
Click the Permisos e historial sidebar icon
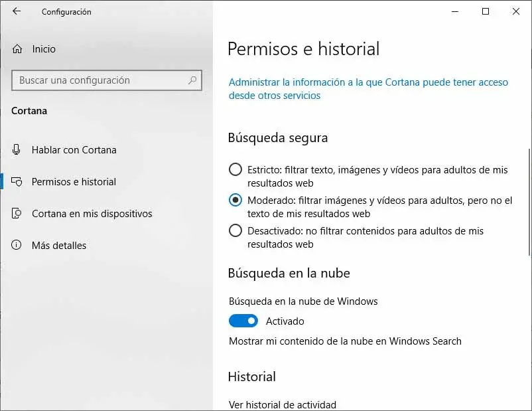pyautogui.click(x=17, y=182)
